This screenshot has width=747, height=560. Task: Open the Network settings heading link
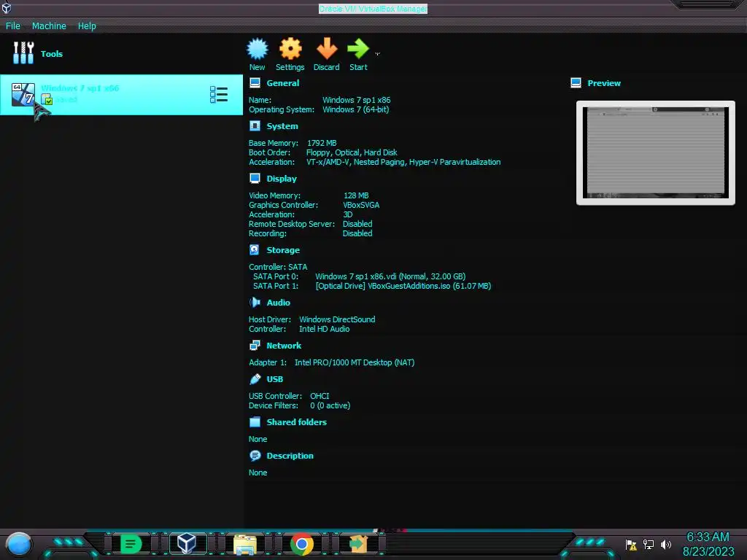click(x=284, y=345)
